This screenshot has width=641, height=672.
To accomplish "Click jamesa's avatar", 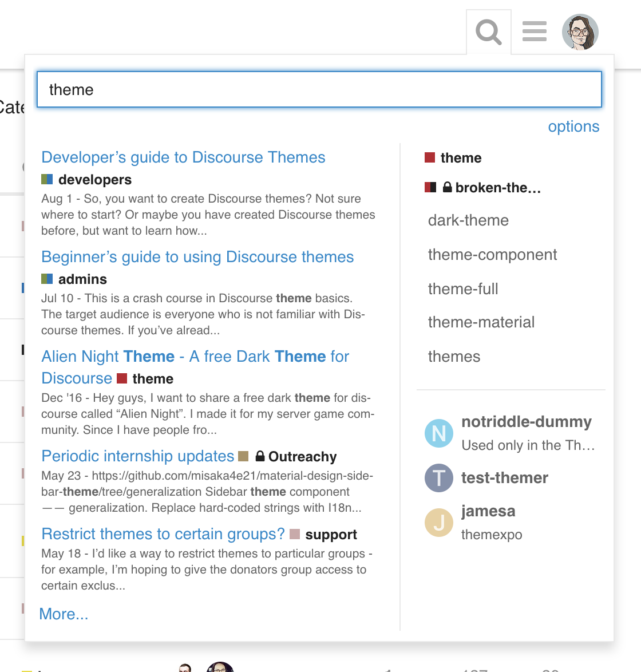I will (438, 523).
